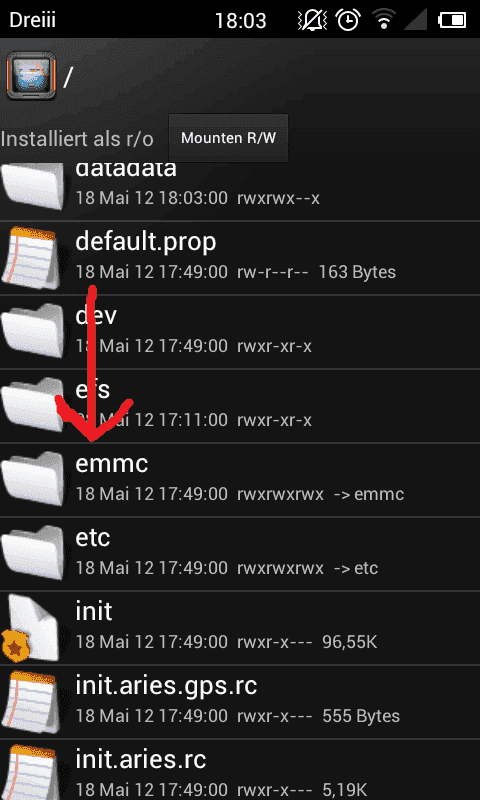Tap the default.prop file name
This screenshot has width=480, height=800.
pyautogui.click(x=146, y=242)
